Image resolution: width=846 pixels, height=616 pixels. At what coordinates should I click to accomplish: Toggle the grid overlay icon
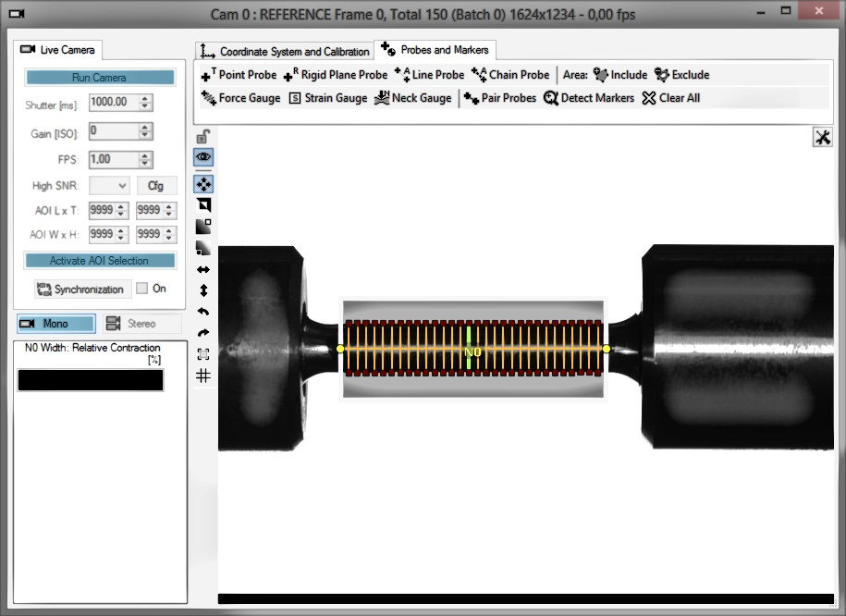[203, 376]
